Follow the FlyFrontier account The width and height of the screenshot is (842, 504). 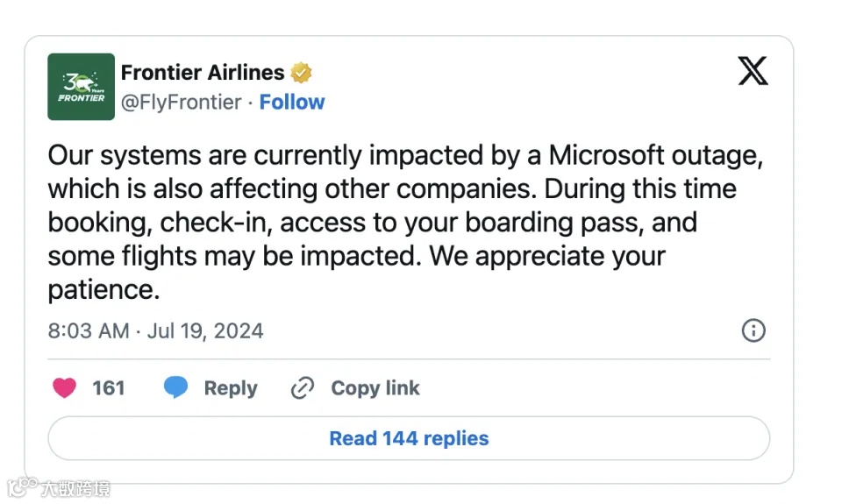click(x=292, y=103)
